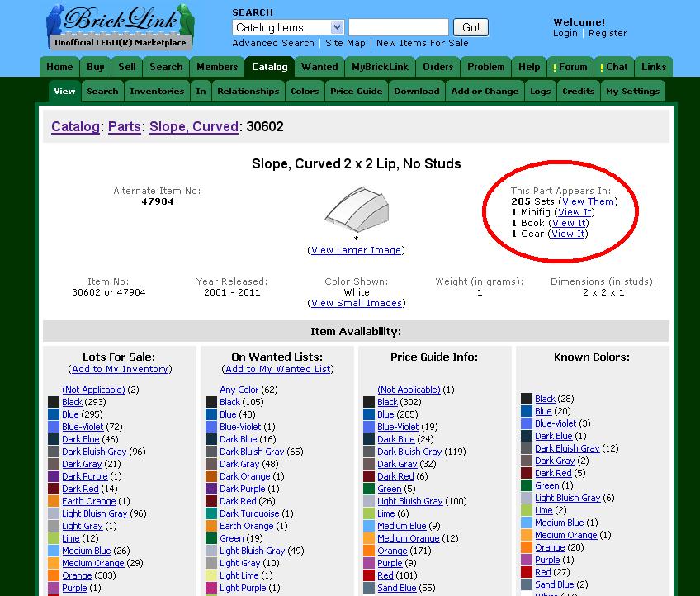The width and height of the screenshot is (700, 596).
Task: Open Black (28) known colors link
Action: click(x=545, y=399)
